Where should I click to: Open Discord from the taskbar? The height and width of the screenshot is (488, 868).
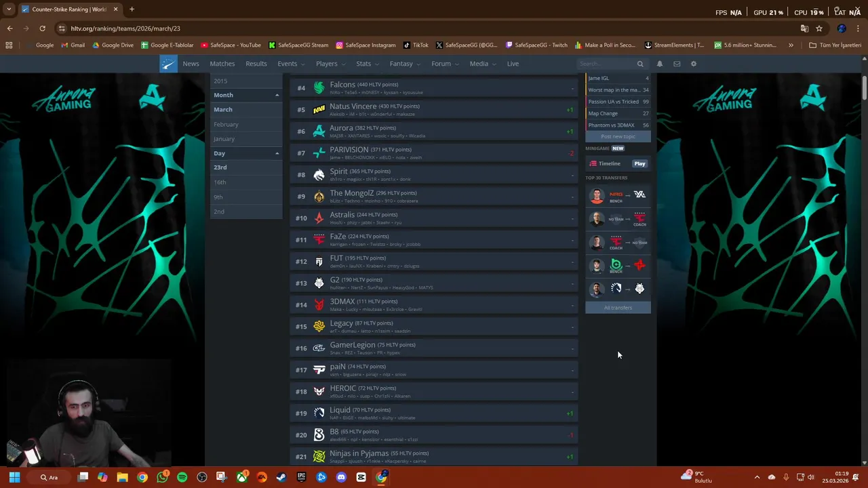pos(341,477)
